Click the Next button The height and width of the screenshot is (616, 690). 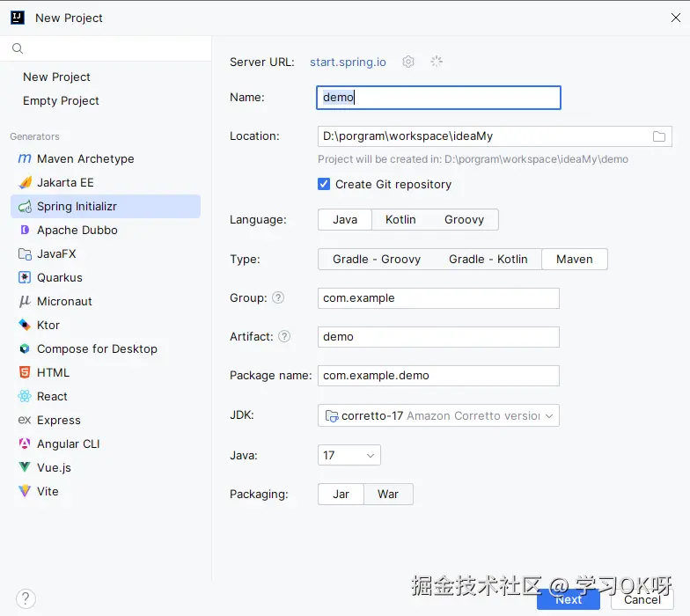569,599
